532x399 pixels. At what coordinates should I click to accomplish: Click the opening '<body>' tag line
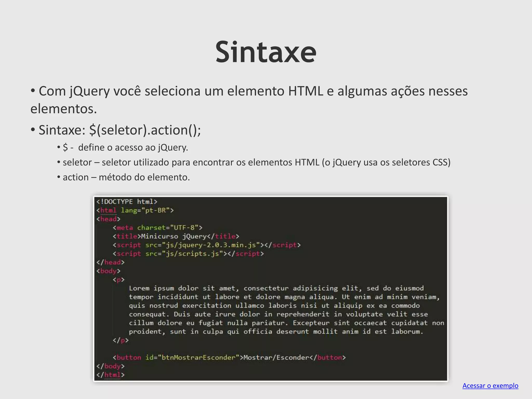(108, 271)
